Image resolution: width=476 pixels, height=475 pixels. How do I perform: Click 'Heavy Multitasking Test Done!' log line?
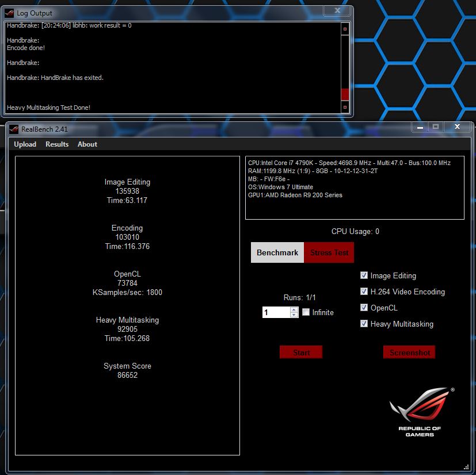tap(48, 108)
